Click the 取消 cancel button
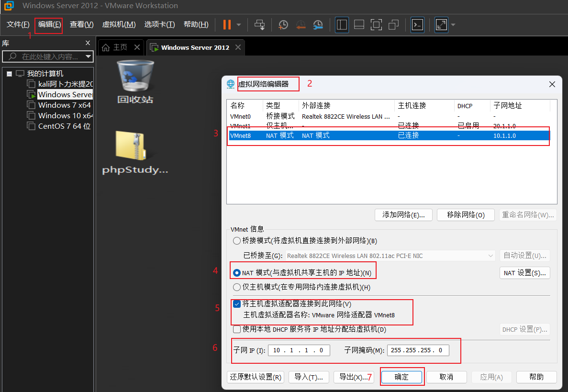568x392 pixels. (x=446, y=377)
